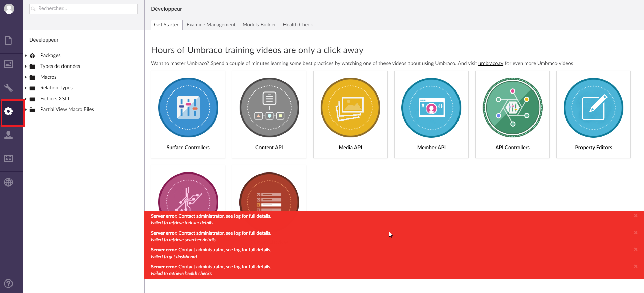Viewport: 644px width, 293px height.
Task: Open the Members card section icon
Action: (8, 159)
